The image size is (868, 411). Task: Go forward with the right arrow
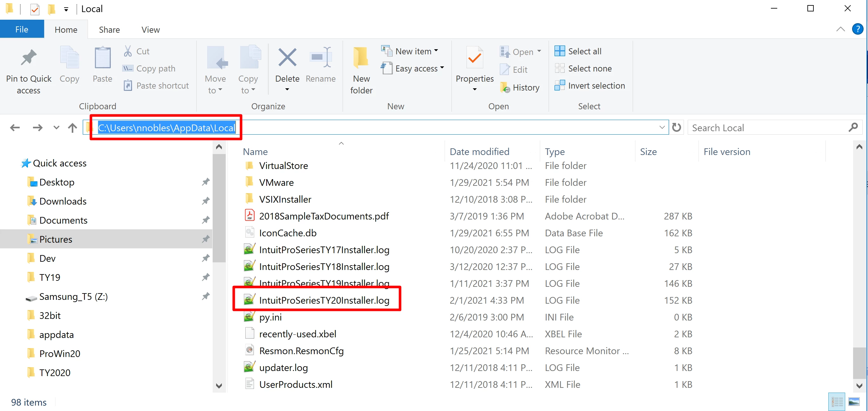click(37, 128)
